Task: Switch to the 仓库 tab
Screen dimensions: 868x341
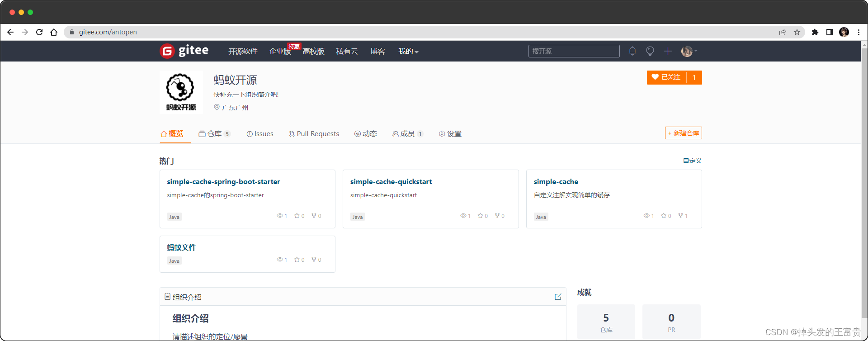Action: click(215, 134)
